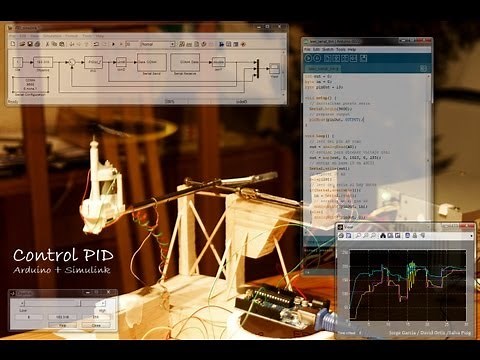This screenshot has height=360, width=480.
Task: Click Copy icon in Simulink toolbar
Action: [54, 44]
